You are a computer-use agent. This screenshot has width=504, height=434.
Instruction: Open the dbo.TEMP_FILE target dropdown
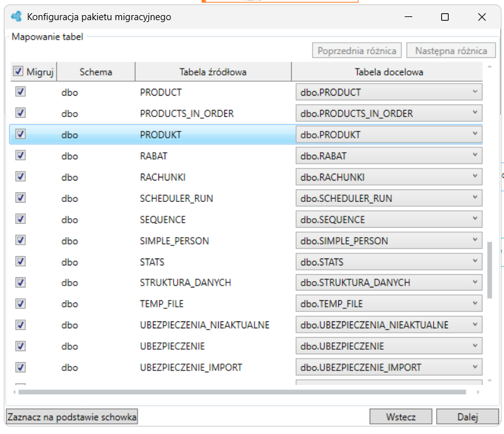coord(389,304)
